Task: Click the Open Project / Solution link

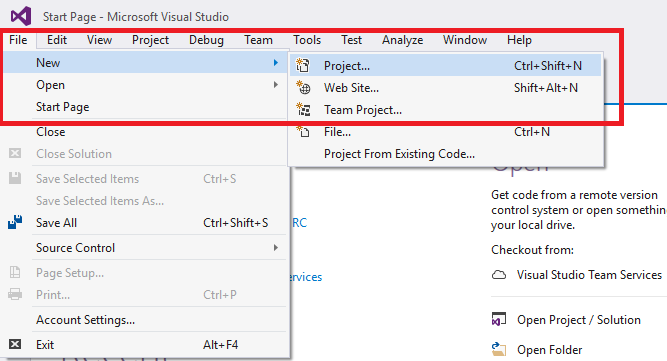Action: pos(579,320)
